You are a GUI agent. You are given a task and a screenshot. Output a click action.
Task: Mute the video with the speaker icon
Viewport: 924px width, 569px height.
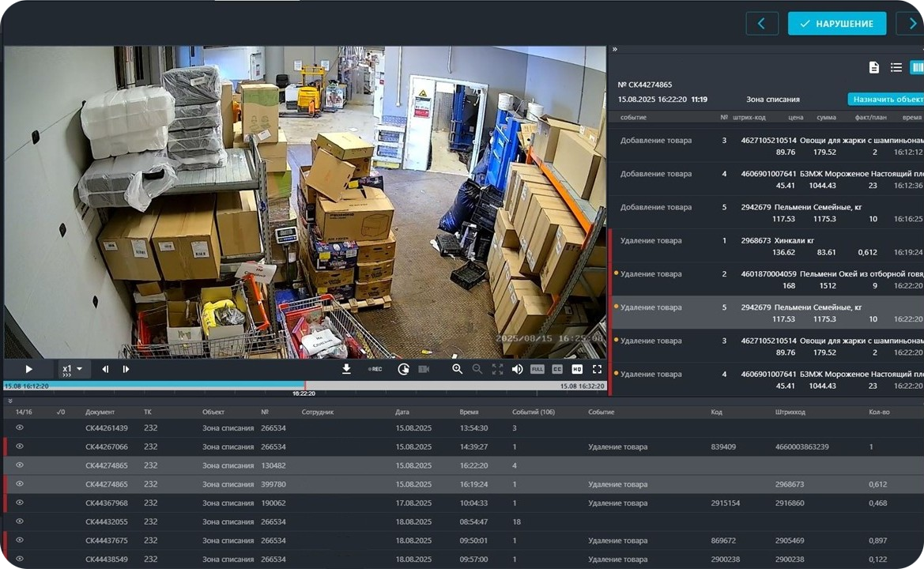click(517, 369)
